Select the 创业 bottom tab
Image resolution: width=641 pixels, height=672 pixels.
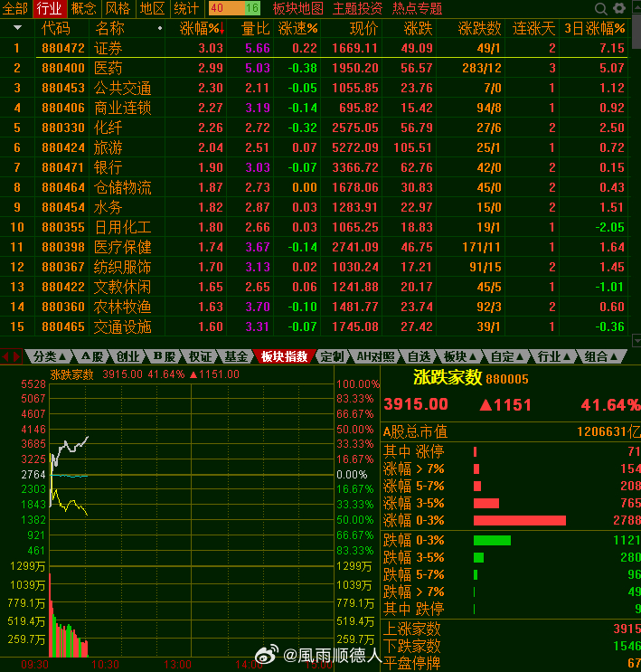click(127, 356)
